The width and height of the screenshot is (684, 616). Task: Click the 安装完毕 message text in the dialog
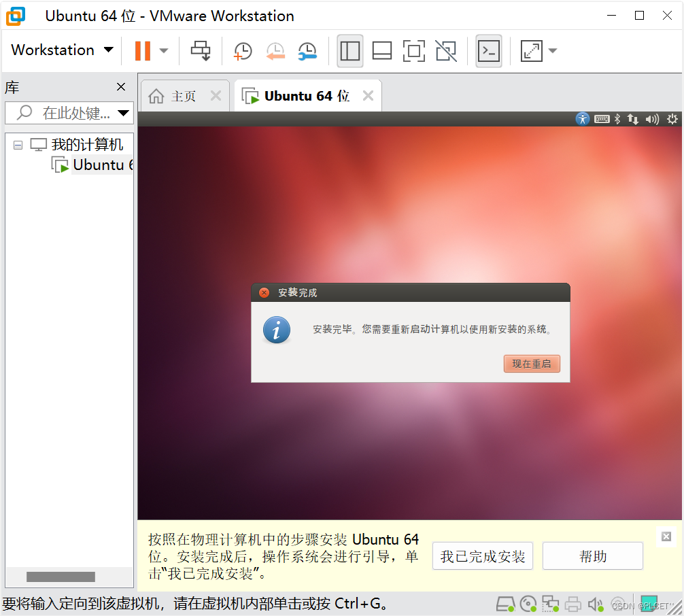coord(432,329)
